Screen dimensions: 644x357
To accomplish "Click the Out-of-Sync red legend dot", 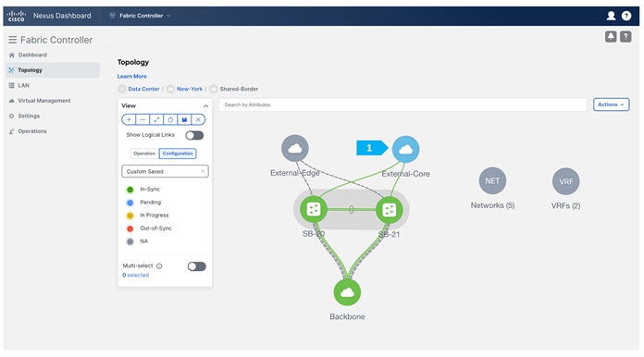I will click(x=130, y=228).
